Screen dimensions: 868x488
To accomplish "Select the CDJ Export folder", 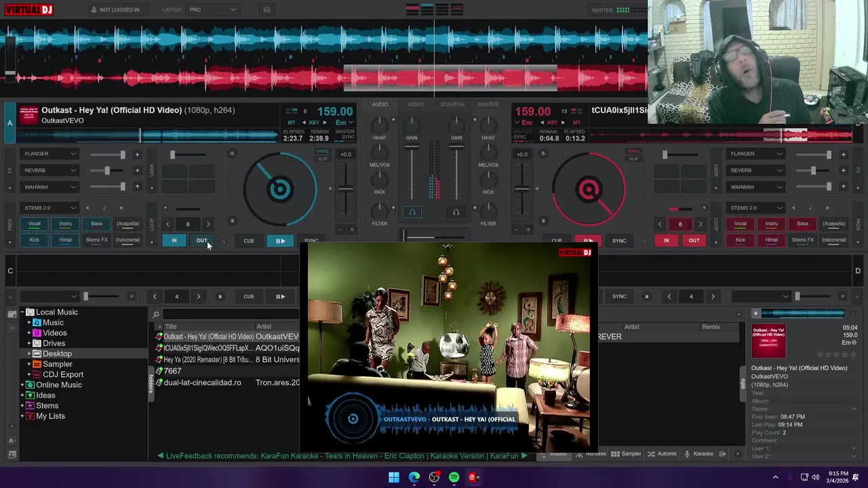I will (63, 374).
